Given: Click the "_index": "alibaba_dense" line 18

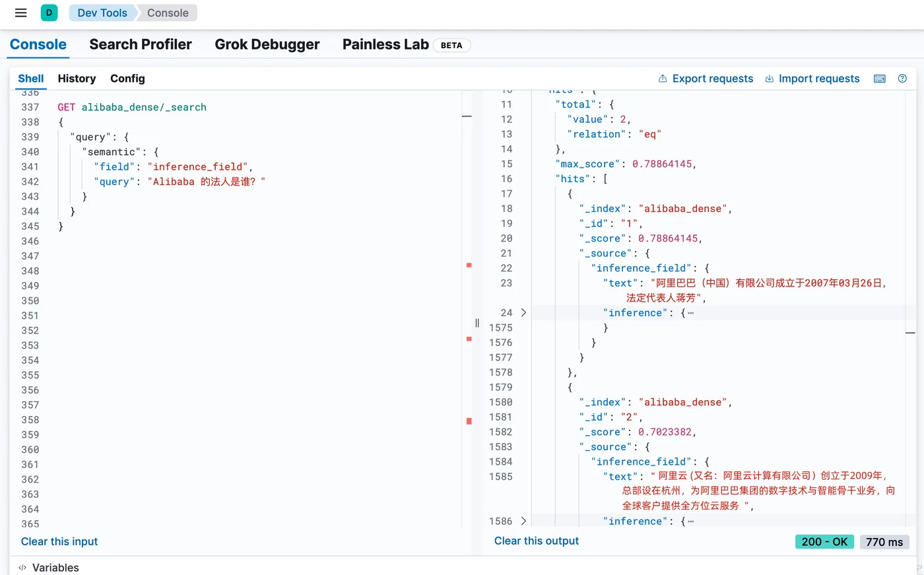Looking at the screenshot, I should coord(655,209).
